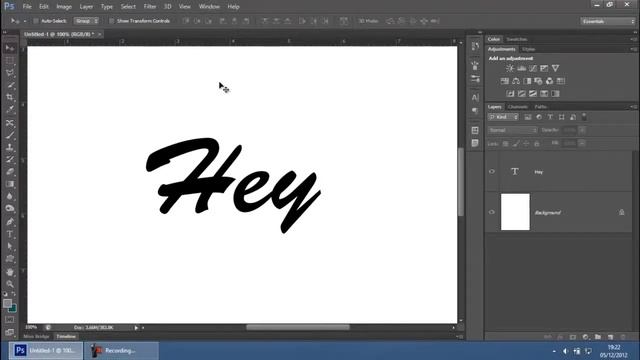Image resolution: width=640 pixels, height=360 pixels.
Task: Enable Show Transform Controls checkbox
Action: pos(111,21)
